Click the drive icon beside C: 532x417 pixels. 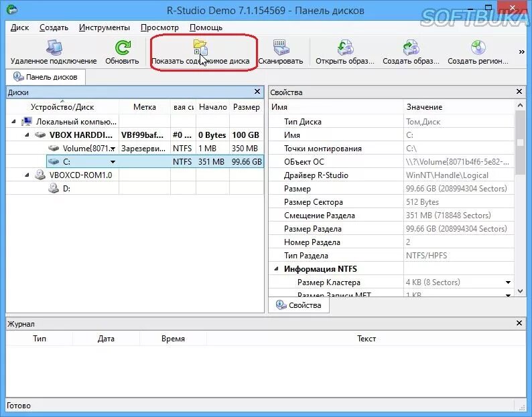(x=54, y=161)
